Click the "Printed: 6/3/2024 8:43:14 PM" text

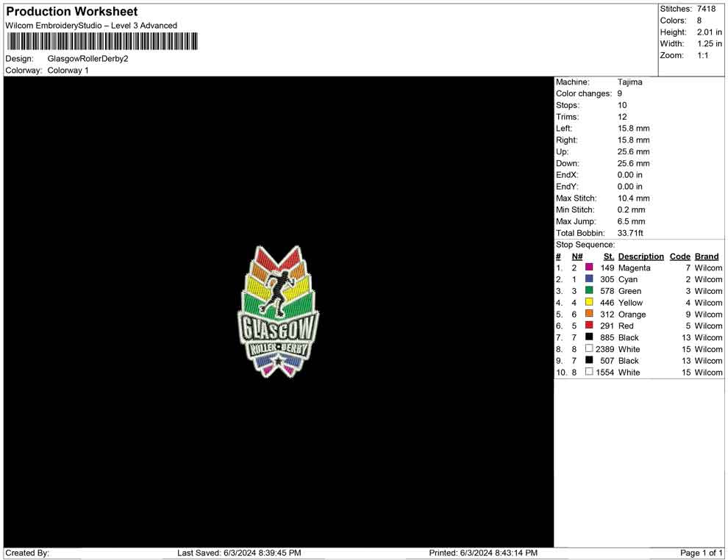(483, 553)
